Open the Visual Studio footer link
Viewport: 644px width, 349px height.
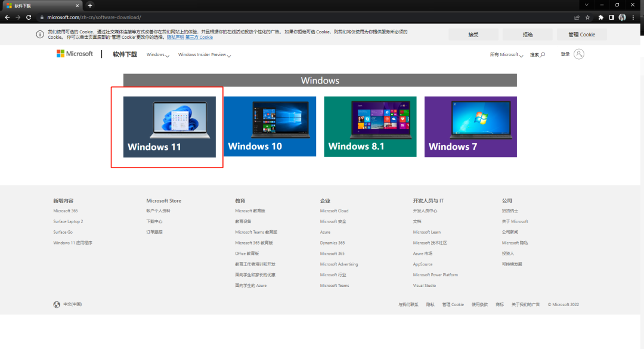pos(424,285)
